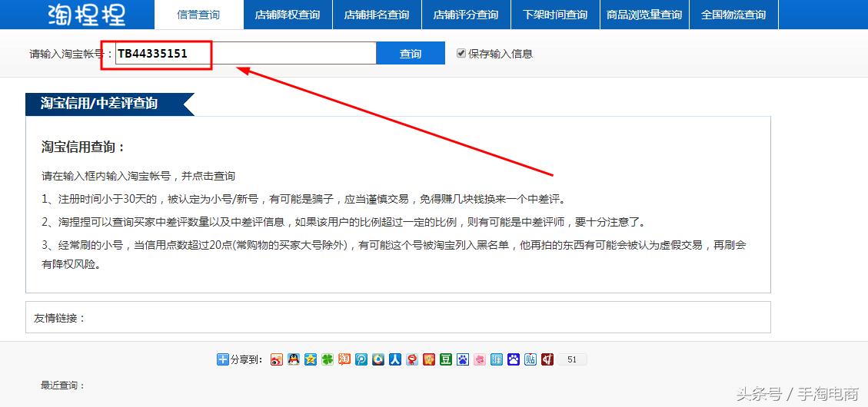Viewport: 868px width, 407px height.
Task: Click the 淘宝信用/中差评查询 section header
Action: (x=110, y=104)
